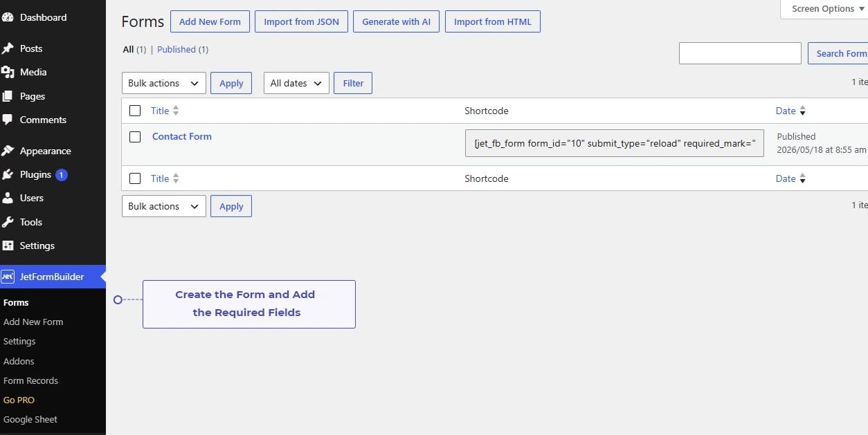Tick the Contact Form row checkbox
This screenshot has height=435, width=868.
point(135,137)
